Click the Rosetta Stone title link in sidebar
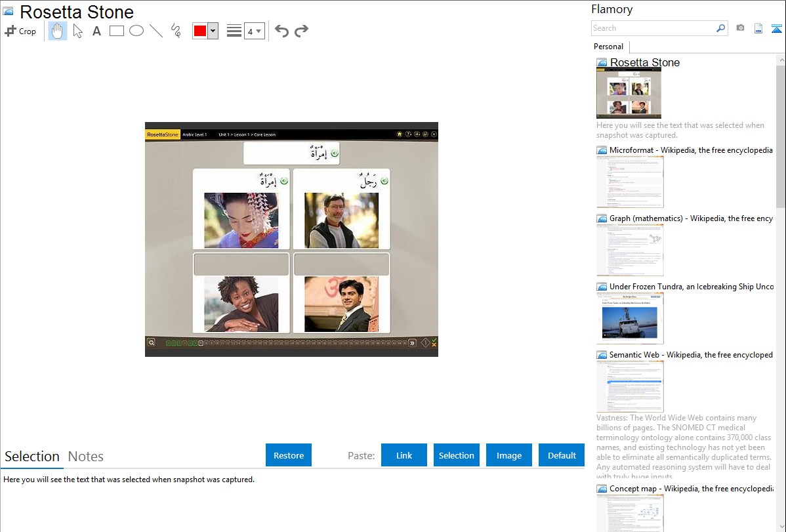The image size is (786, 532). [x=645, y=62]
